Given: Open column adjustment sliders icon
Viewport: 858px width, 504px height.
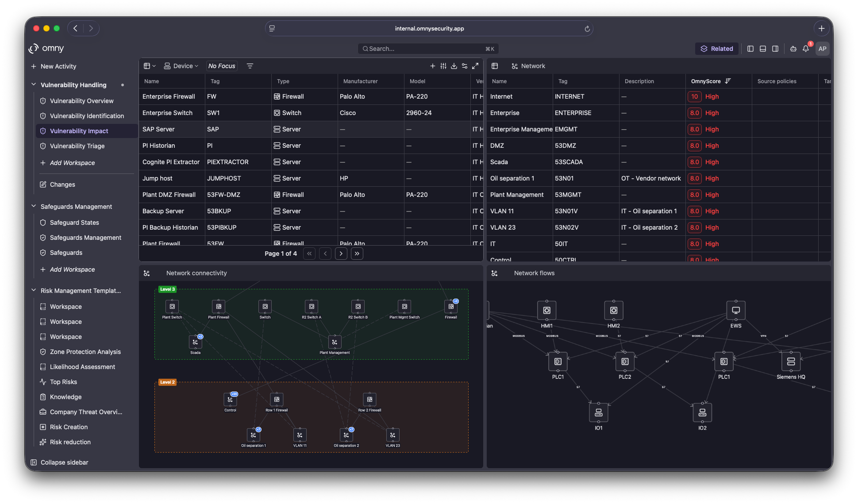Looking at the screenshot, I should pos(443,66).
